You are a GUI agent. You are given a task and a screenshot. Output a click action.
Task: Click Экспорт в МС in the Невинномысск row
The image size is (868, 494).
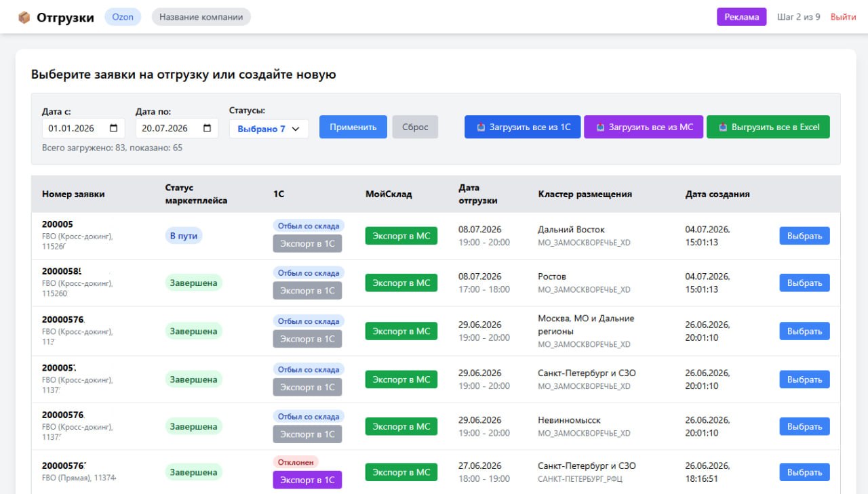[x=401, y=426]
